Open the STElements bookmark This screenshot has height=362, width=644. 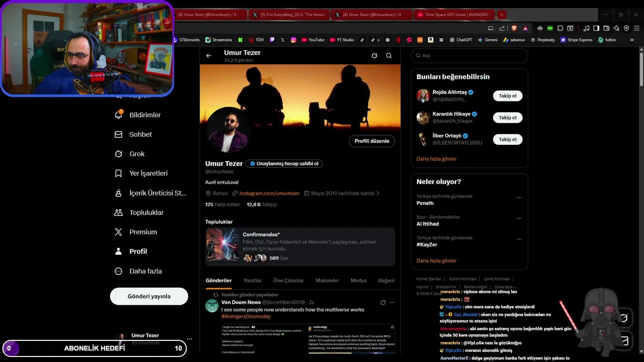[x=186, y=40]
